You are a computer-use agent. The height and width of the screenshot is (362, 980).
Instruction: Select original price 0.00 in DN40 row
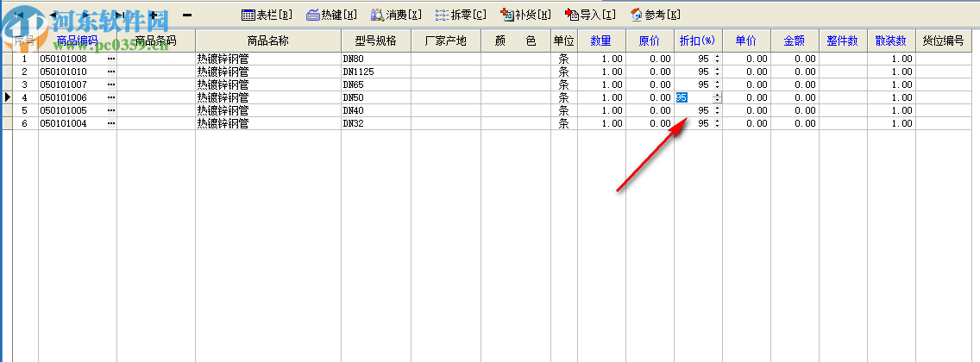click(x=650, y=110)
